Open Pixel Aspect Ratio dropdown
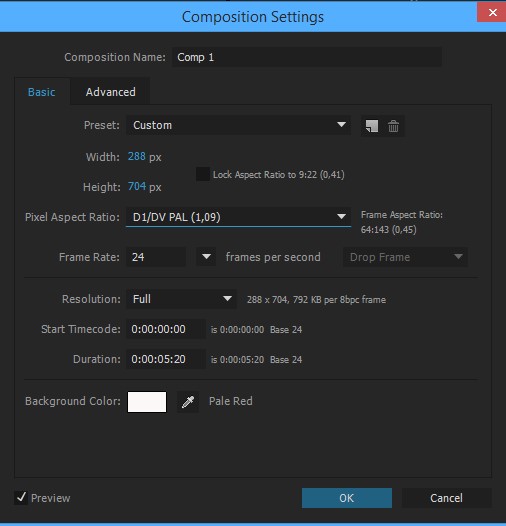Image resolution: width=506 pixels, height=526 pixels. 238,217
